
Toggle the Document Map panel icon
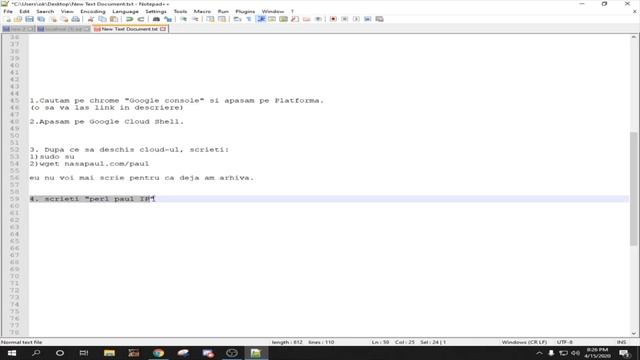point(283,19)
